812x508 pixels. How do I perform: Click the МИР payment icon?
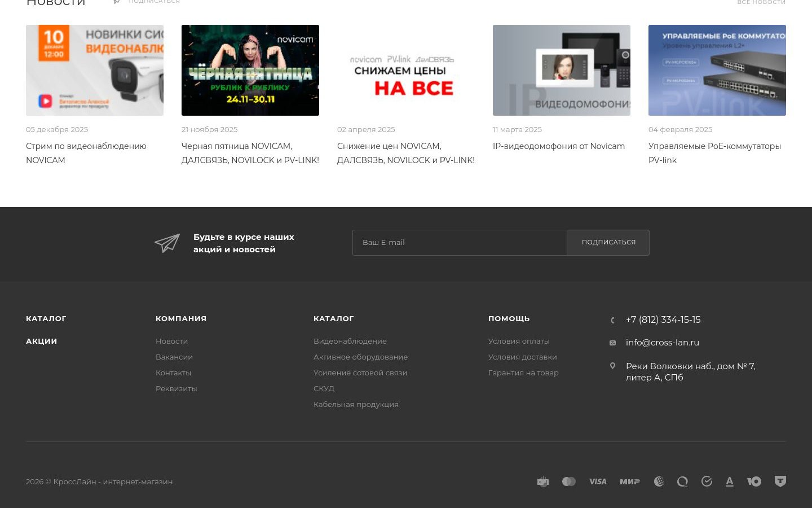click(x=630, y=481)
